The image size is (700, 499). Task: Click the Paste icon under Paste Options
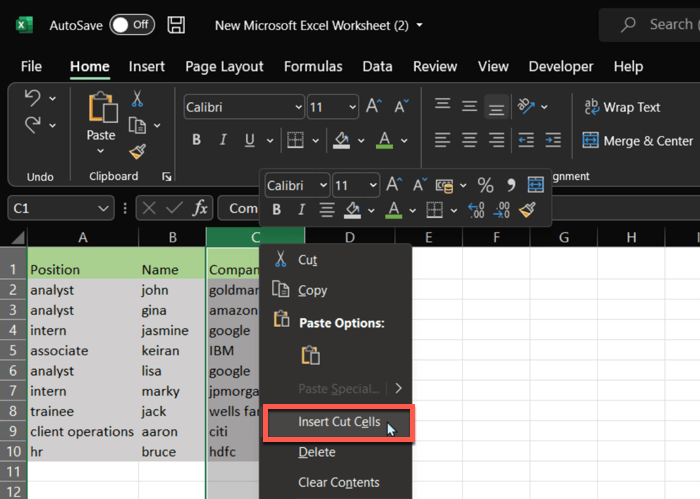pos(310,355)
